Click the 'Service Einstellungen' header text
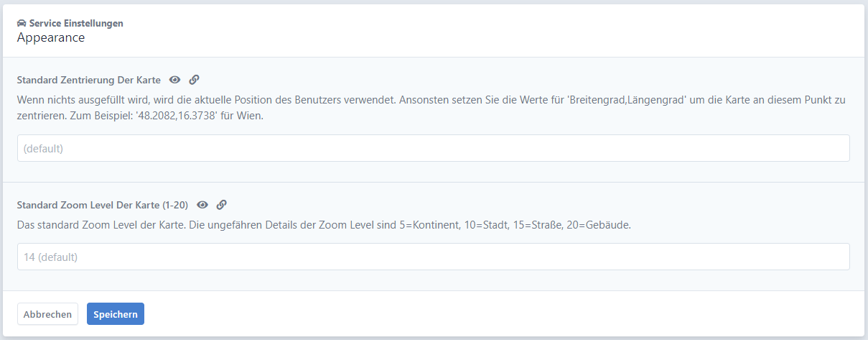This screenshot has width=868, height=340. pos(76,24)
